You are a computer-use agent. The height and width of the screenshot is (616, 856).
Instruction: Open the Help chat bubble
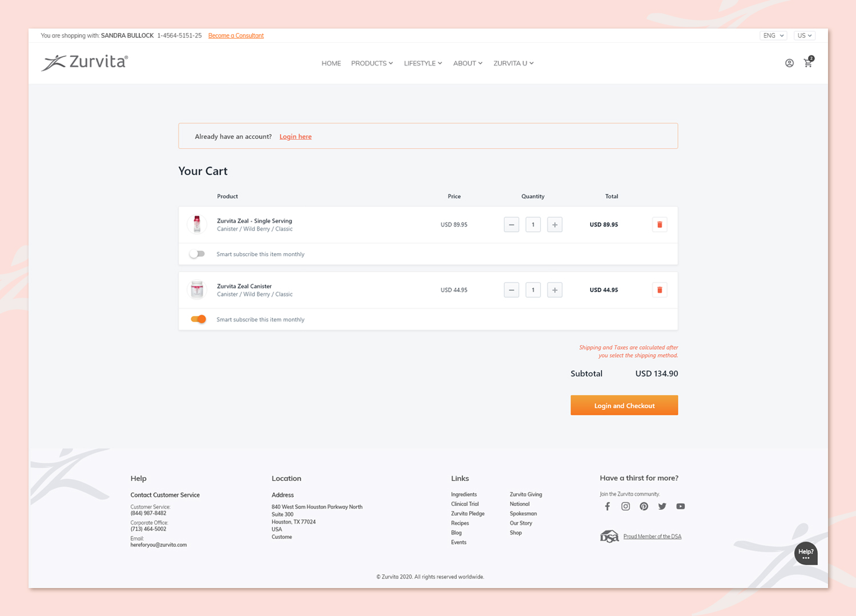tap(806, 553)
